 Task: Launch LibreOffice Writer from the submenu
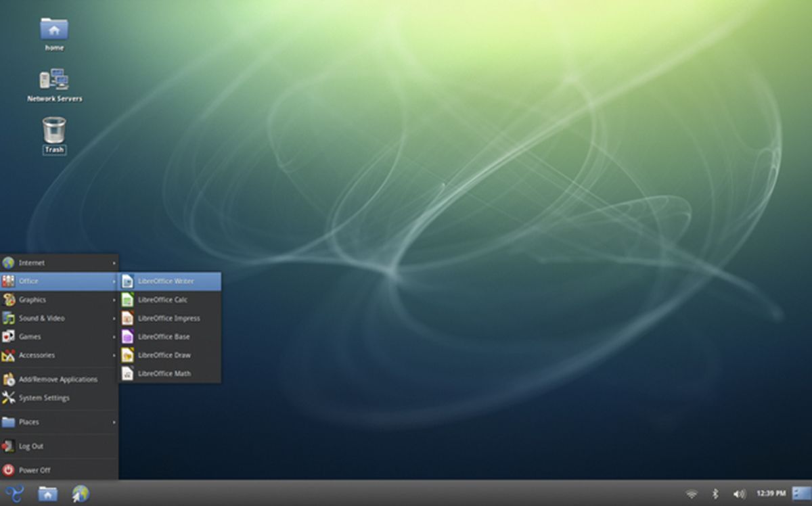(x=165, y=281)
